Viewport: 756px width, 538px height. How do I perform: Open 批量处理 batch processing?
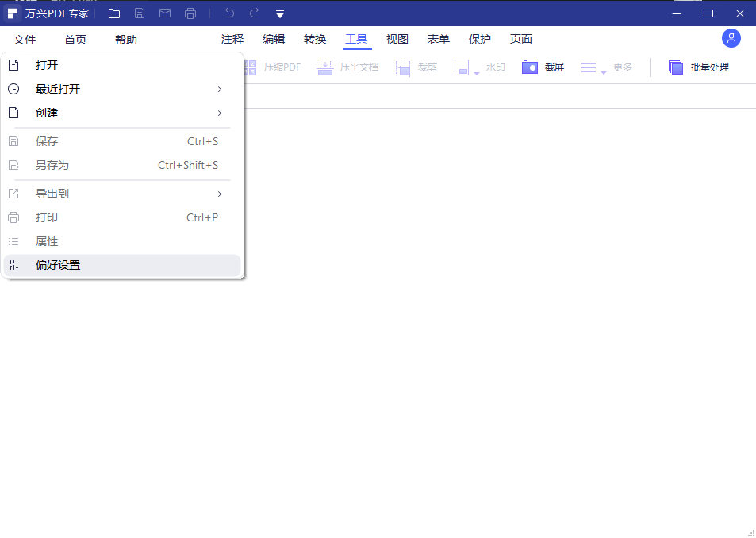[x=698, y=67]
